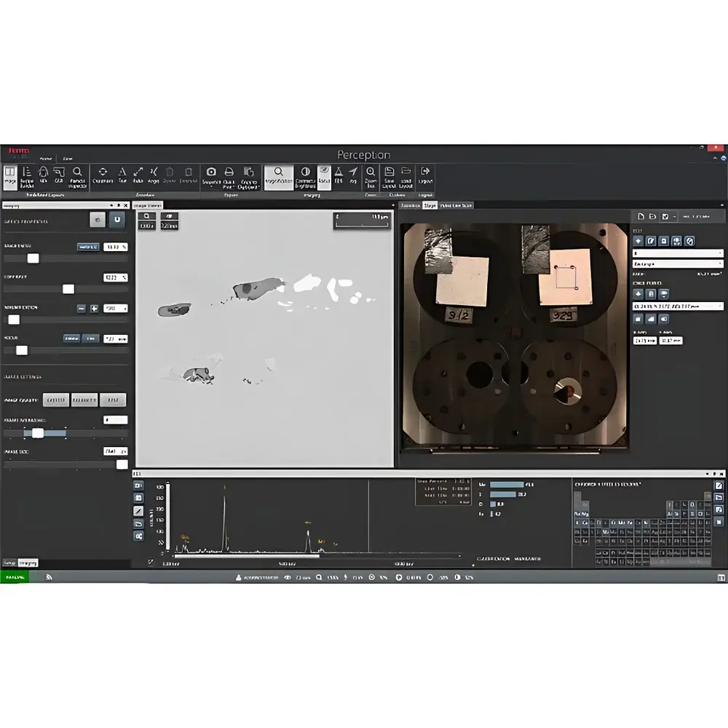Select the Image layout icon in ribbon
This screenshot has width=728, height=728.
tap(9, 176)
